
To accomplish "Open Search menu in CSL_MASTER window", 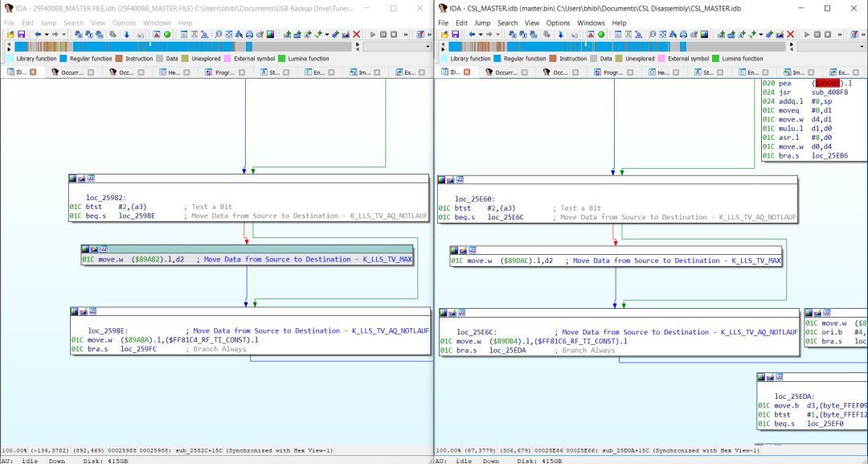I will [507, 23].
